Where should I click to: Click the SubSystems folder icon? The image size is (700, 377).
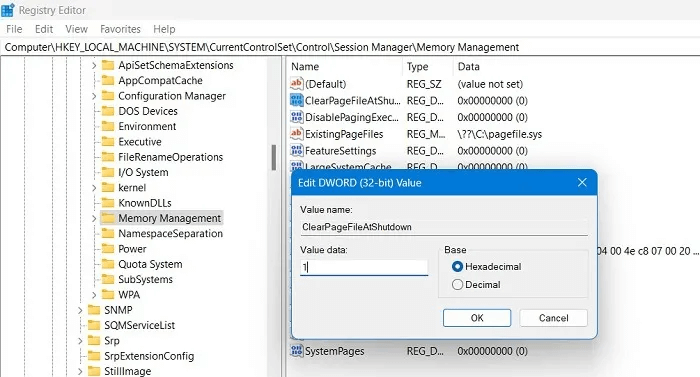pos(108,279)
